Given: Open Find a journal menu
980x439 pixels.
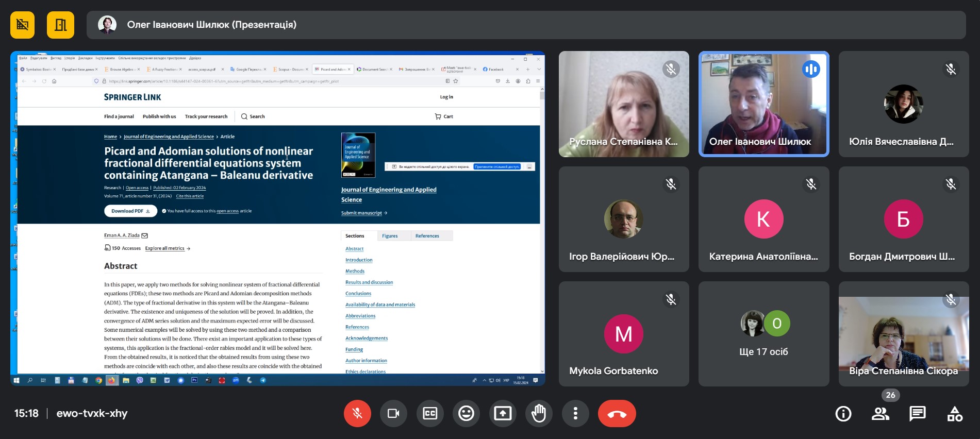Looking at the screenshot, I should (119, 116).
